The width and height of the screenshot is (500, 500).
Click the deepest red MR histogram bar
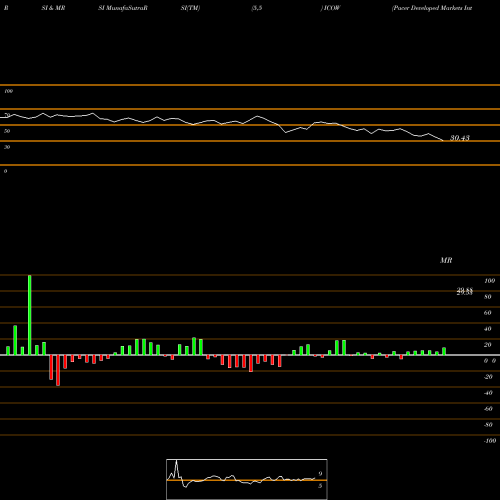(x=58, y=370)
